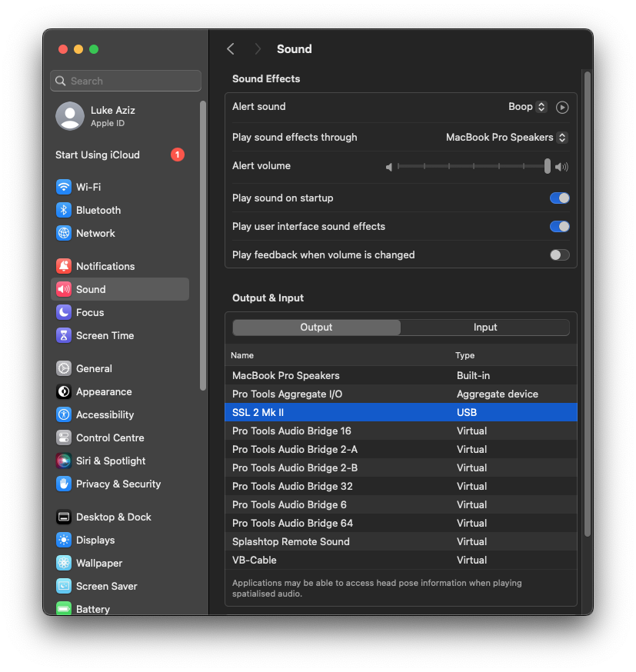This screenshot has height=672, width=636.
Task: Select Pro Tools Audio Bridge 16
Action: coord(401,431)
